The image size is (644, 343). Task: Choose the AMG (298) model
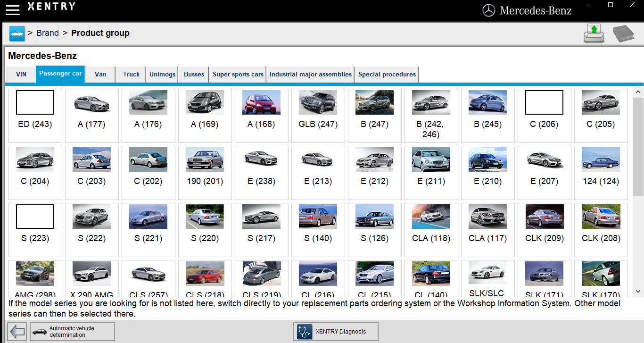point(35,278)
